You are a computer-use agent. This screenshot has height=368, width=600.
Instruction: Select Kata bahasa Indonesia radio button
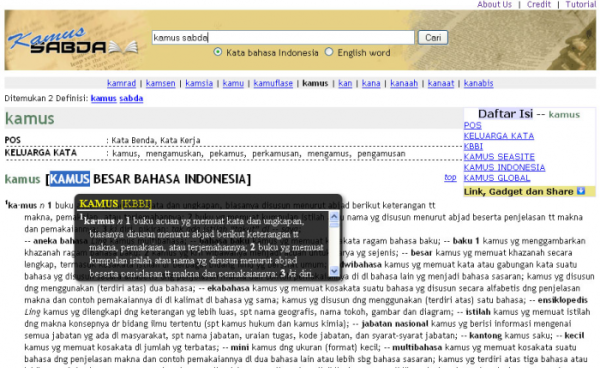pyautogui.click(x=218, y=52)
